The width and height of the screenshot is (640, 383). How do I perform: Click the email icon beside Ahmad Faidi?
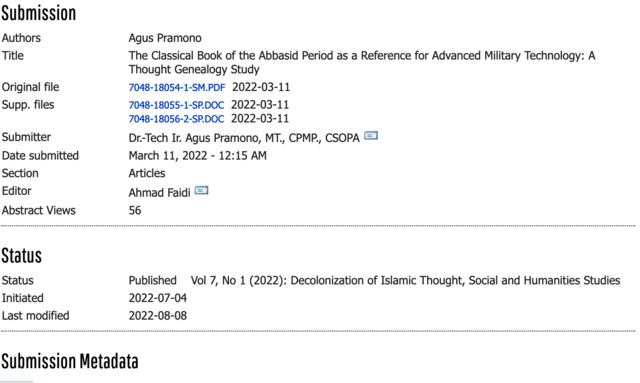(201, 190)
